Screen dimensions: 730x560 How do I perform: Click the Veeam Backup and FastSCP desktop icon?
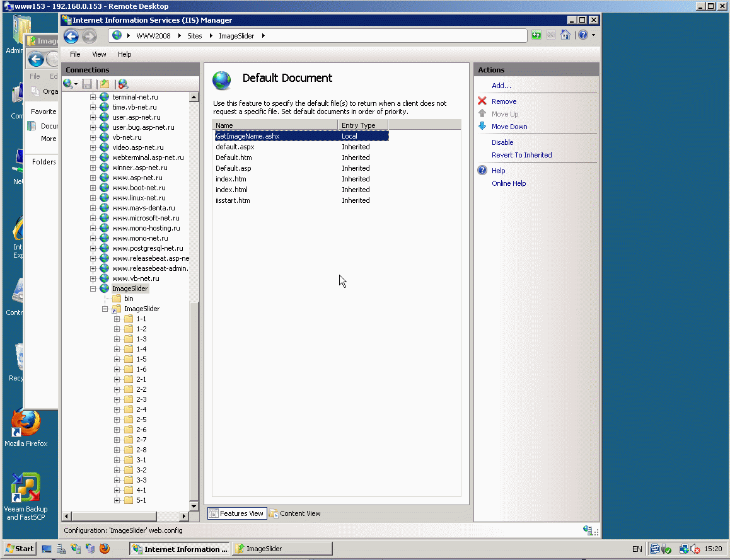pyautogui.click(x=26, y=496)
